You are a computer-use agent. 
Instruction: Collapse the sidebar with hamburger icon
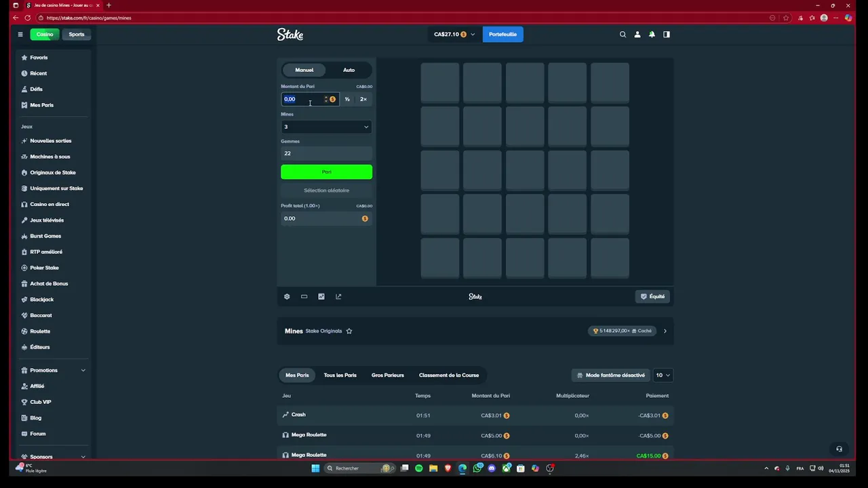(20, 35)
